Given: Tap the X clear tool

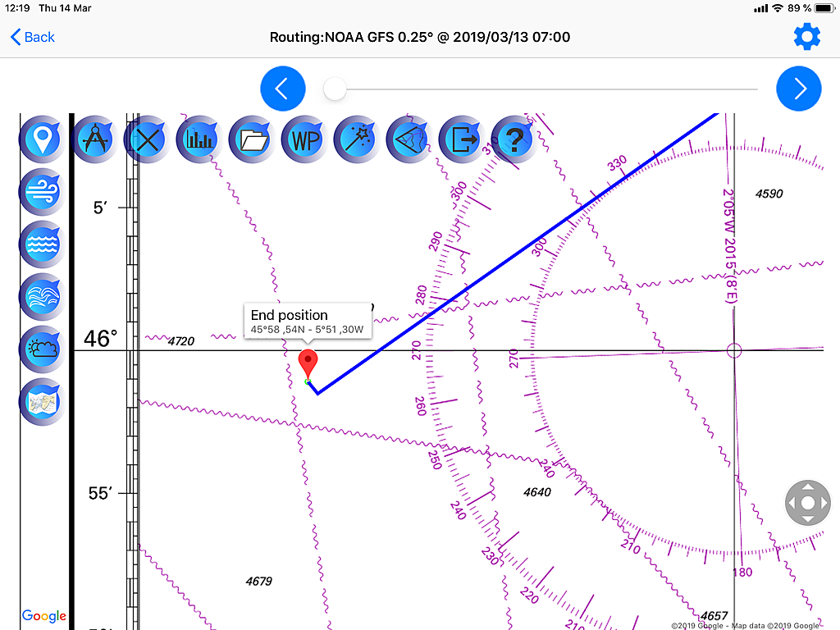Looking at the screenshot, I should [148, 139].
